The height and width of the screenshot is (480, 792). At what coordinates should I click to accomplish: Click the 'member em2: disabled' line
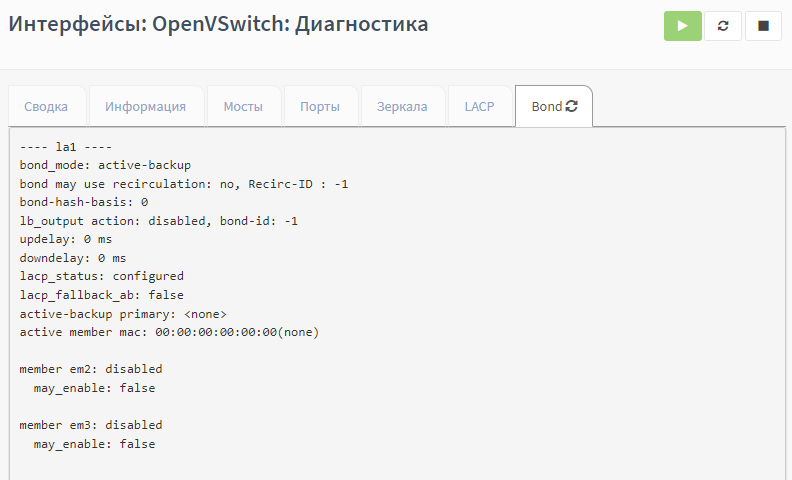click(x=91, y=369)
